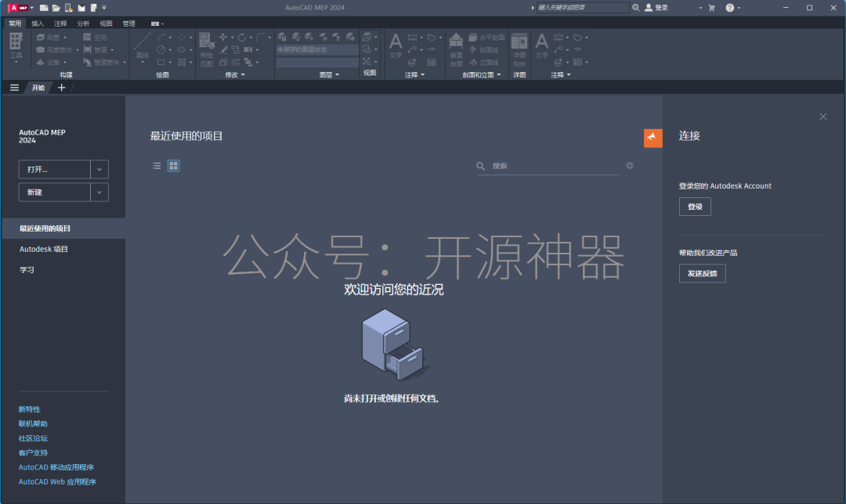
Task: Click the title bar keyword search field
Action: point(583,8)
